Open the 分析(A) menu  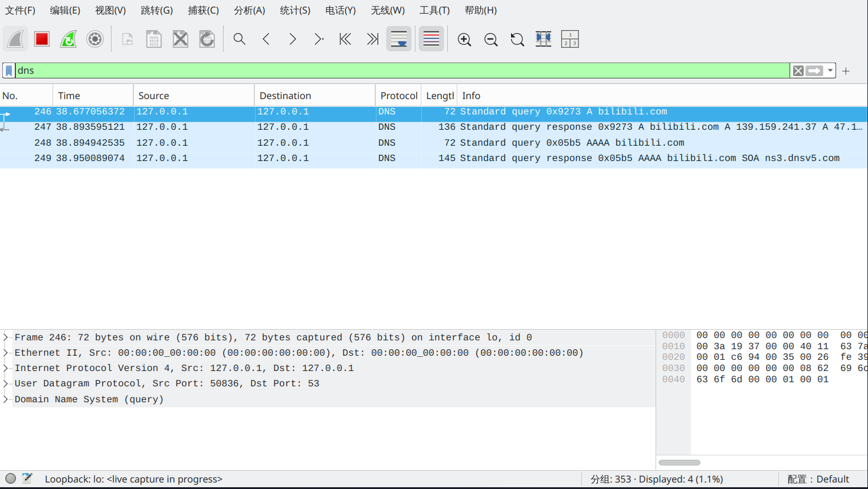pyautogui.click(x=249, y=11)
